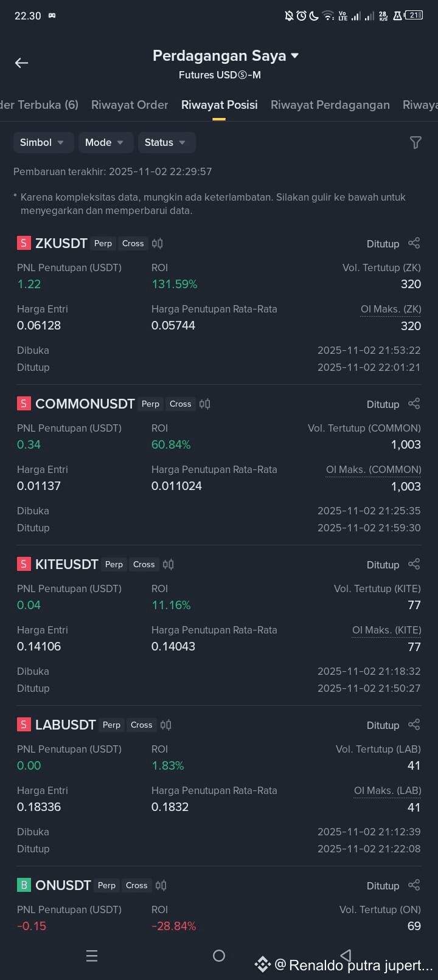This screenshot has height=980, width=438.
Task: Open chart icon next to COMMONUSDT
Action: pyautogui.click(x=205, y=404)
